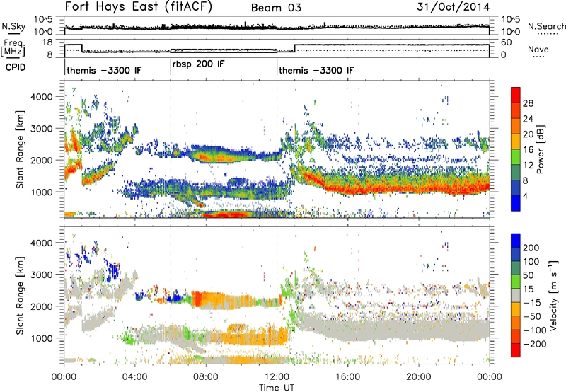The height and width of the screenshot is (392, 566).
Task: Click the '4' tick on Power scale
Action: pyautogui.click(x=526, y=196)
